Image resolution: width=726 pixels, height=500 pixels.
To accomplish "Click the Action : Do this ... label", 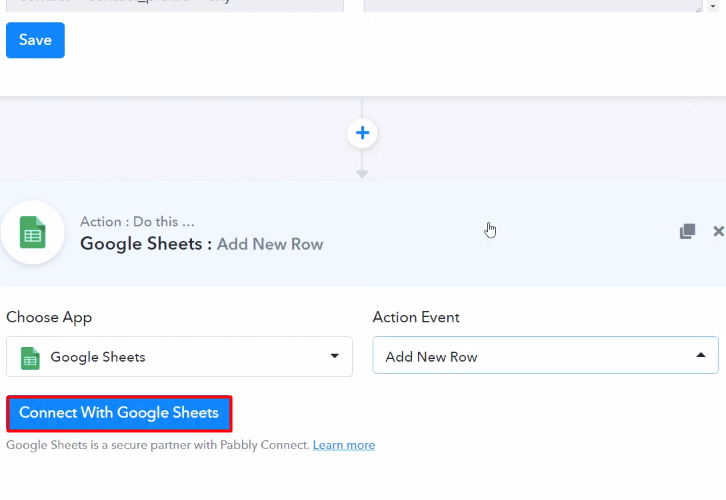I will coord(137,222).
